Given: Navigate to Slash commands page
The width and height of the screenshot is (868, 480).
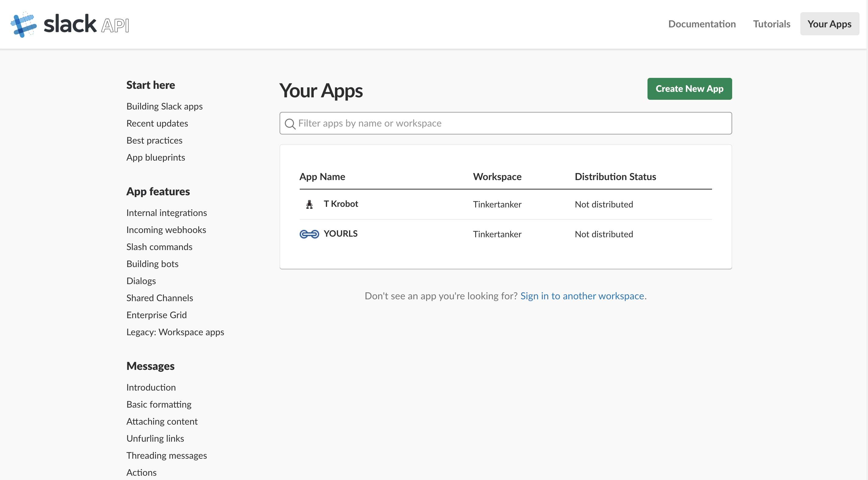Looking at the screenshot, I should (x=159, y=246).
